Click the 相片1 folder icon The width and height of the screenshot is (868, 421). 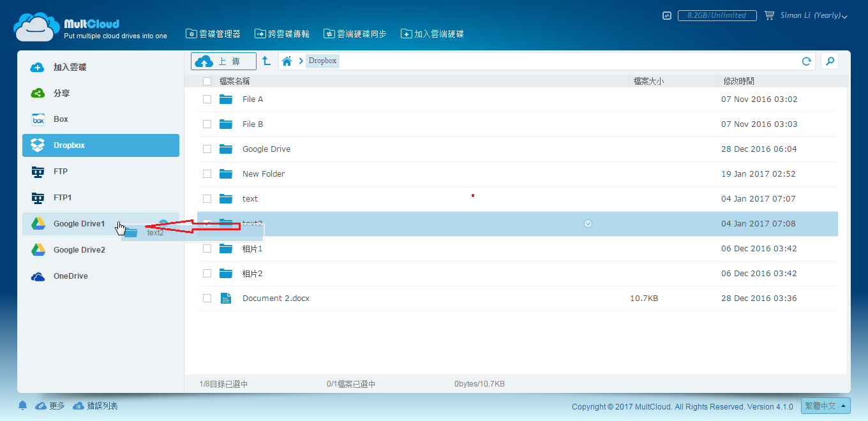[226, 248]
